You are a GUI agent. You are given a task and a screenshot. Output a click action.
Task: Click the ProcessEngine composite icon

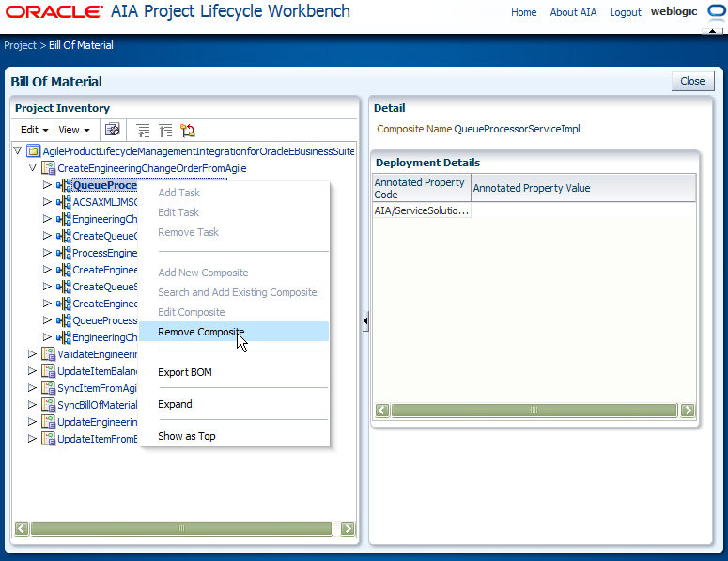pos(64,253)
